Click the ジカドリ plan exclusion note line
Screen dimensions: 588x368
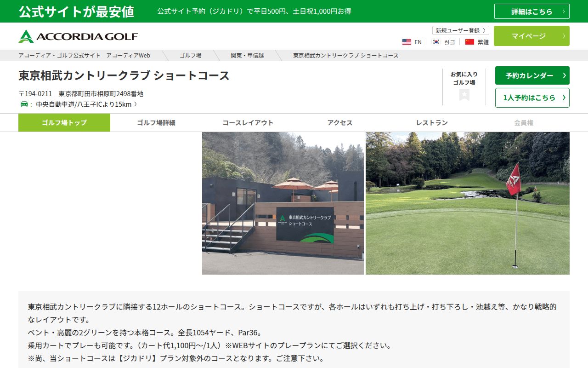pyautogui.click(x=176, y=358)
